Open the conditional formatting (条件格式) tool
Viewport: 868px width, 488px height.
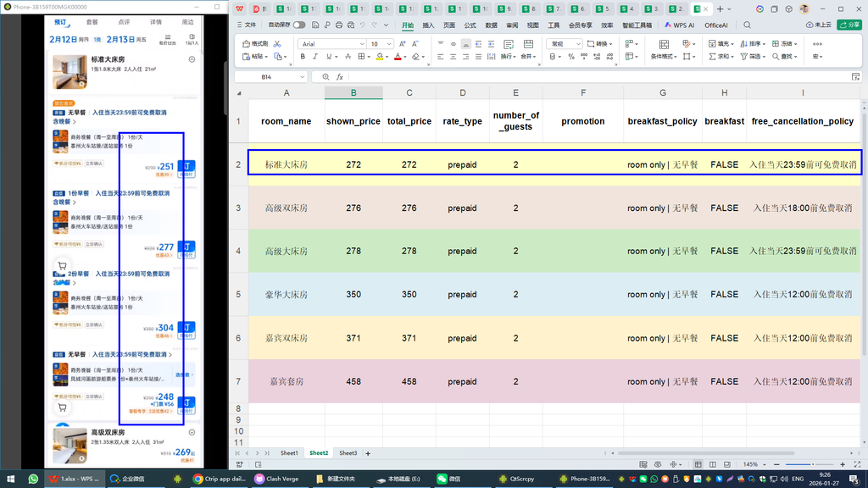[x=663, y=49]
